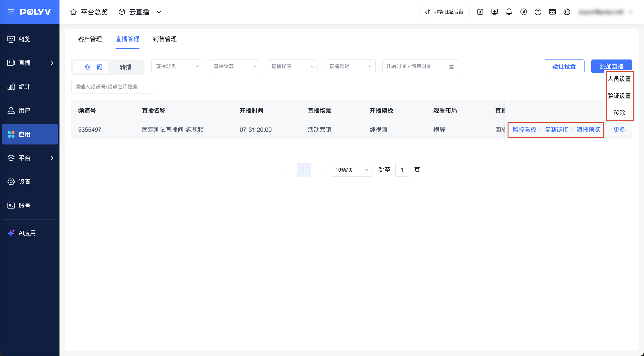
Task: Go to the previous page arrow
Action: pyautogui.click(x=287, y=170)
